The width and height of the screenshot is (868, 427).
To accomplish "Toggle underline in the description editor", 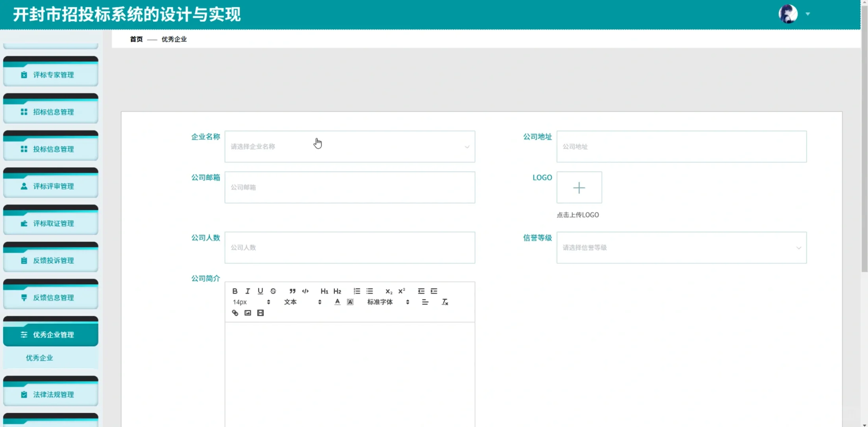I will click(260, 291).
